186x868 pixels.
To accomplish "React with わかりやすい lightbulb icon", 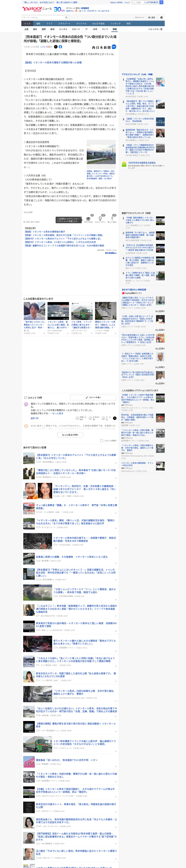I will click(100, 219).
